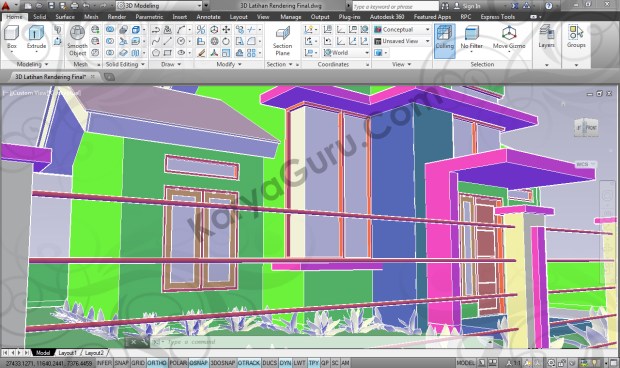Select the 3D Latihan Rendering Final file tab

click(51, 77)
